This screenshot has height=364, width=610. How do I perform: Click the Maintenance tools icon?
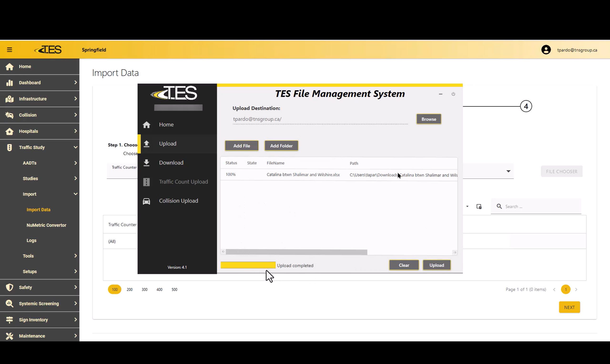click(9, 336)
